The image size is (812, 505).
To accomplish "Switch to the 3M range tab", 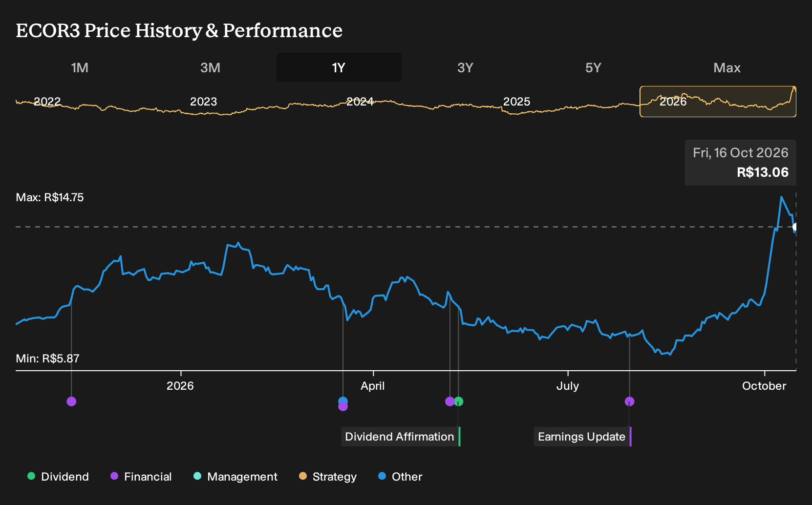I will pos(210,67).
